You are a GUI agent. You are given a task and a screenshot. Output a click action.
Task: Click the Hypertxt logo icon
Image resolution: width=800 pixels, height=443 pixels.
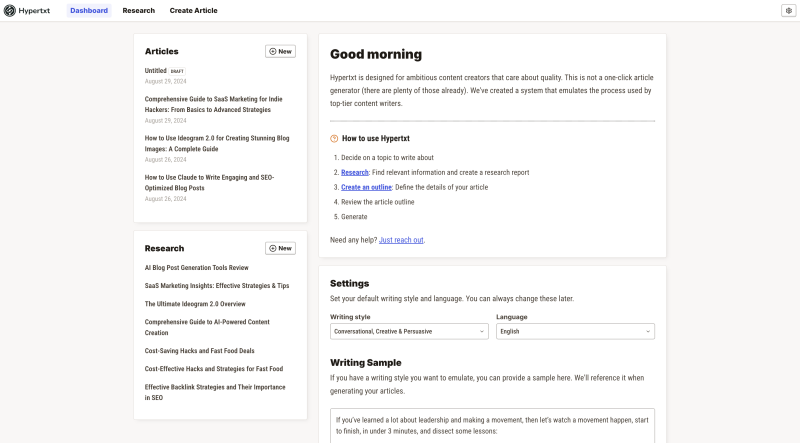pos(10,10)
